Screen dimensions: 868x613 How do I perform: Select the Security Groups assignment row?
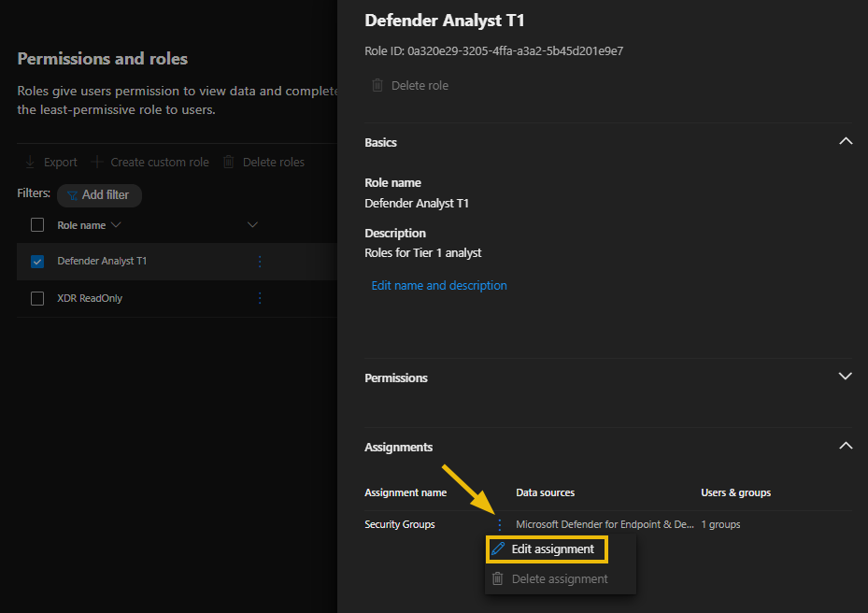(399, 524)
